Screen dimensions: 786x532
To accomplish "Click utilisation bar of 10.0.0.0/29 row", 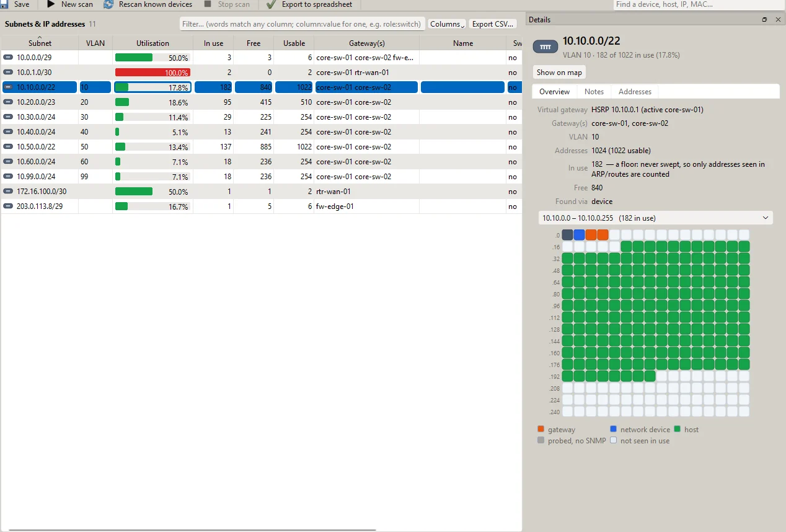I will (152, 58).
